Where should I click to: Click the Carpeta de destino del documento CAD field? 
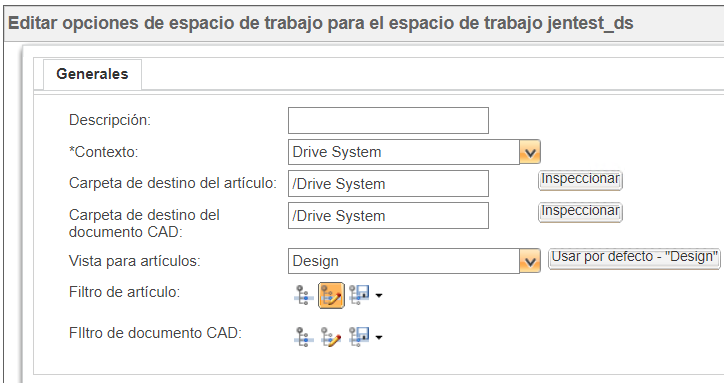point(388,215)
